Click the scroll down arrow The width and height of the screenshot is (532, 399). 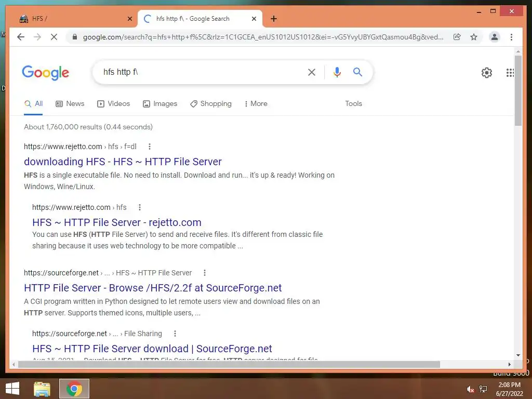tap(518, 355)
